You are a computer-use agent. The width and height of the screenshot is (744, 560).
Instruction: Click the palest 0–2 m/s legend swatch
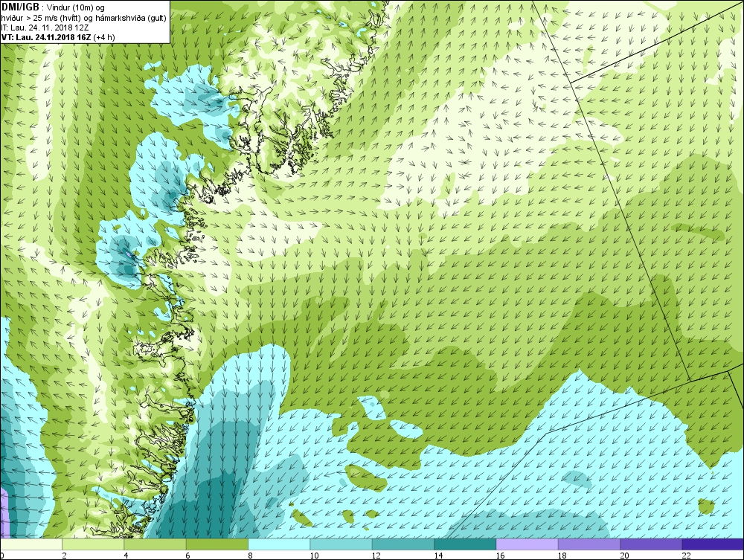pos(31,544)
